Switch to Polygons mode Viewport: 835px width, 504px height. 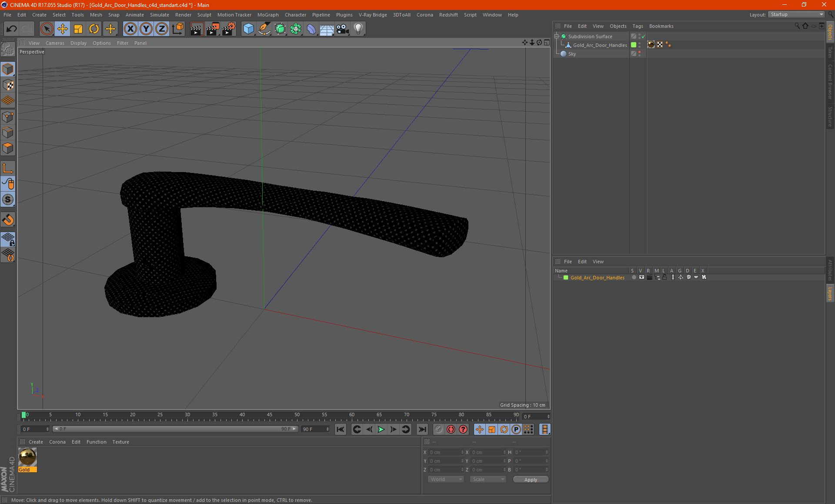(8, 148)
